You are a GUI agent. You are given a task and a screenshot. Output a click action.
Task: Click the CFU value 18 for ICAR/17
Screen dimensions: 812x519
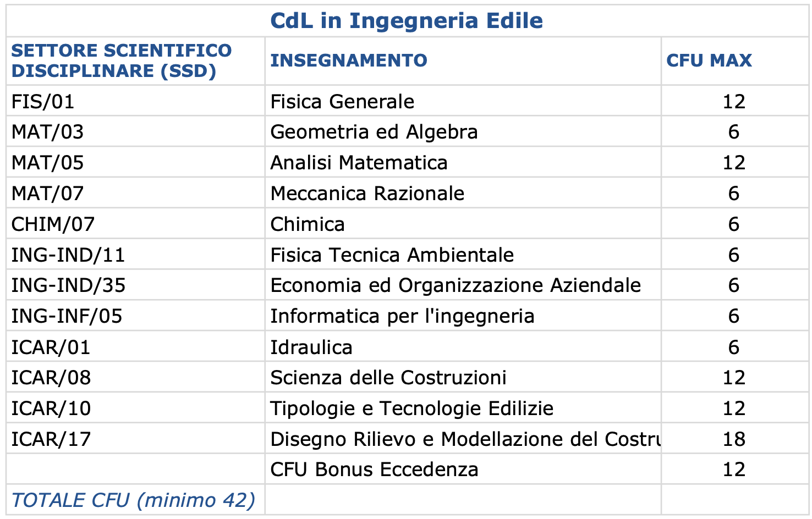(734, 439)
